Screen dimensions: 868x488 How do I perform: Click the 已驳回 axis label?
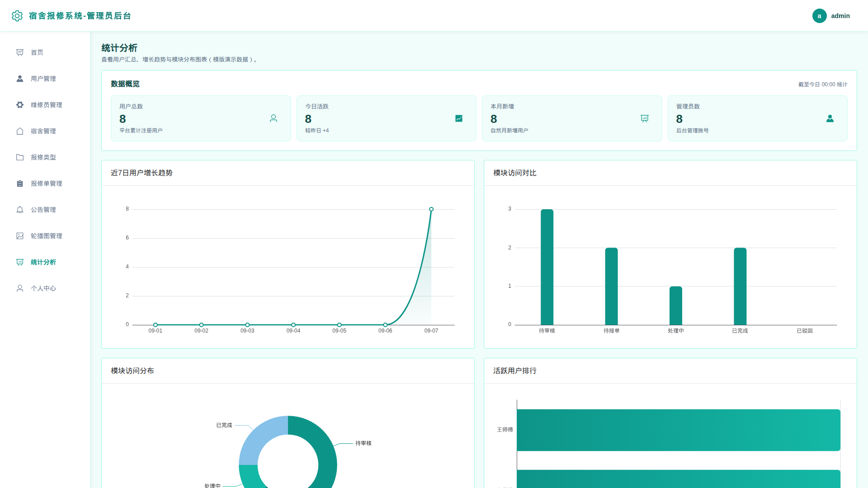[805, 331]
